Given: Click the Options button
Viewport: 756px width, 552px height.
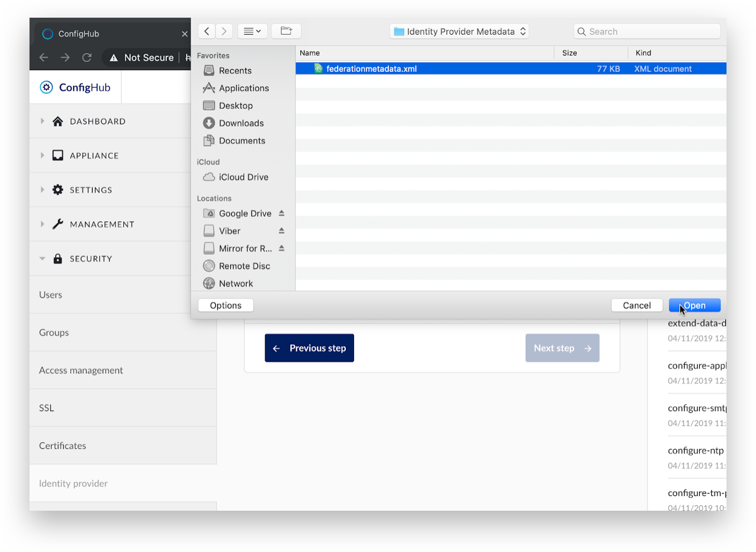Looking at the screenshot, I should point(225,305).
